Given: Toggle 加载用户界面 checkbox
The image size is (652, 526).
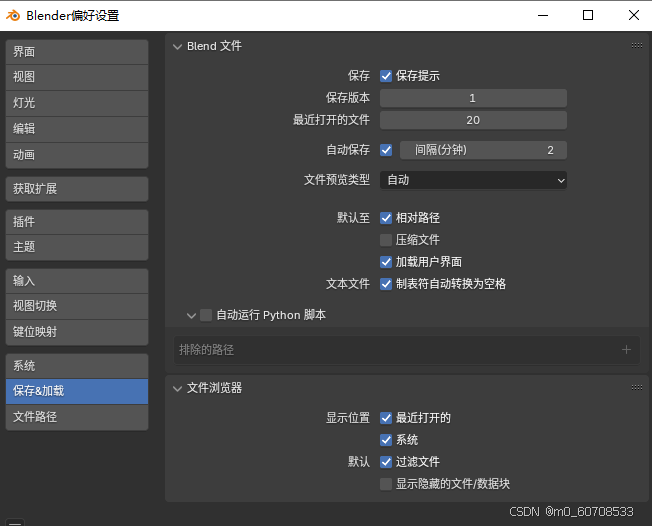Looking at the screenshot, I should coord(386,262).
